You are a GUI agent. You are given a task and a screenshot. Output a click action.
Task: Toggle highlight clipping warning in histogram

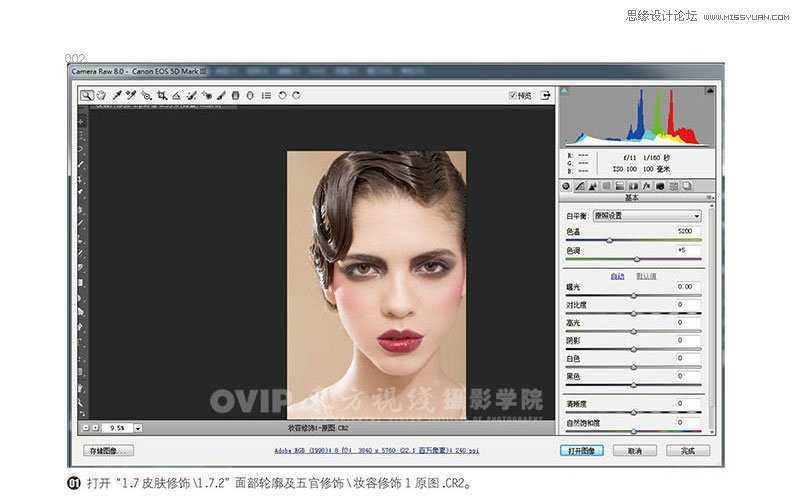point(709,91)
